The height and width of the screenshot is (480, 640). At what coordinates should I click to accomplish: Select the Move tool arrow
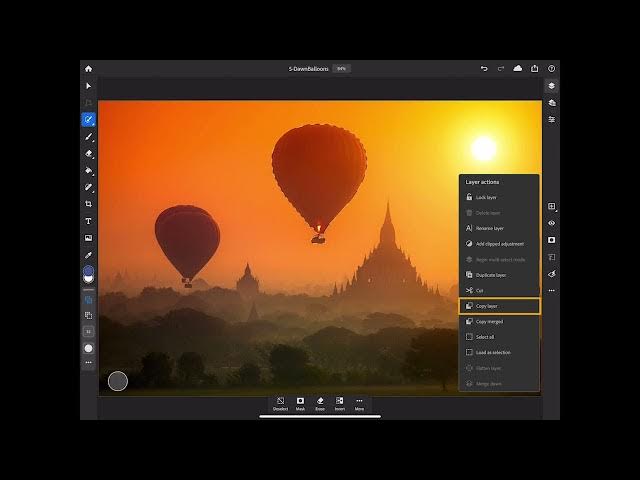(x=88, y=86)
